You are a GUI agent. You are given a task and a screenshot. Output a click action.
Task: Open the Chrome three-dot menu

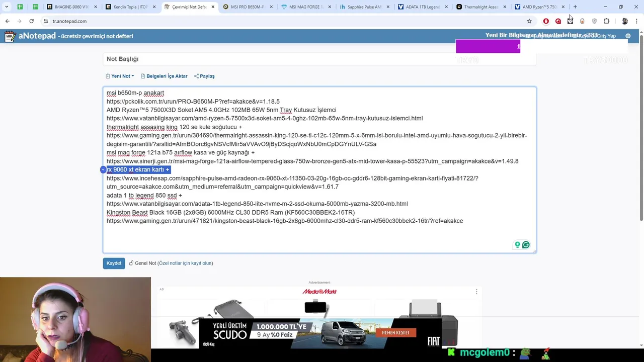tap(637, 21)
